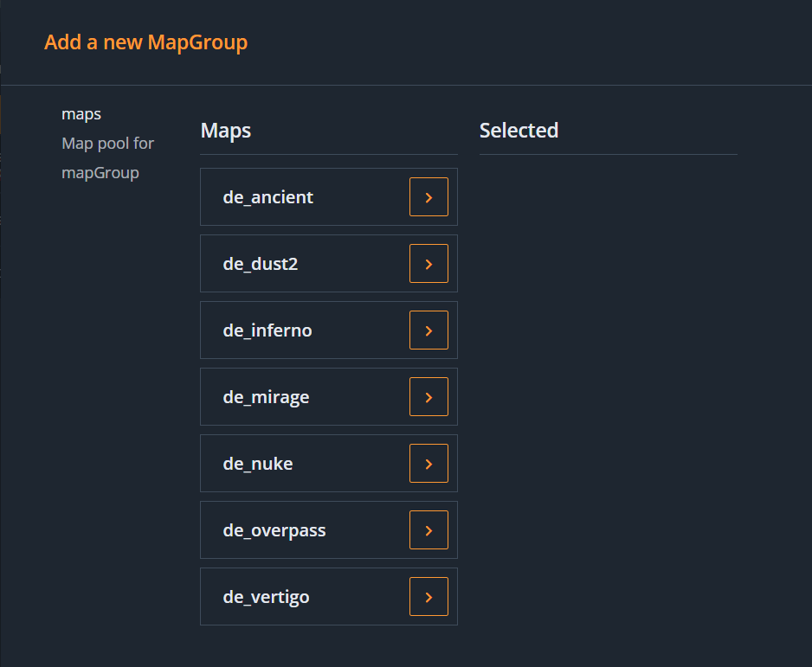Select the de_inferno map entry text

pos(267,330)
